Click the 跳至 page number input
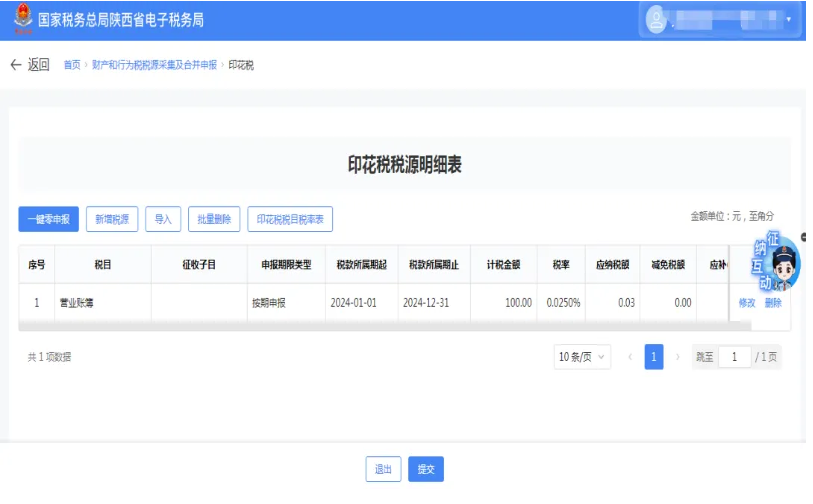Image resolution: width=813 pixels, height=504 pixels. click(733, 358)
